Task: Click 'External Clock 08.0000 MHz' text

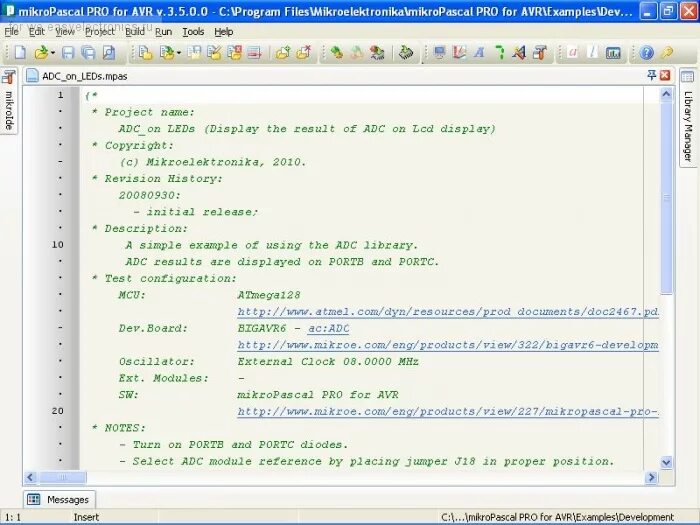Action: (328, 362)
